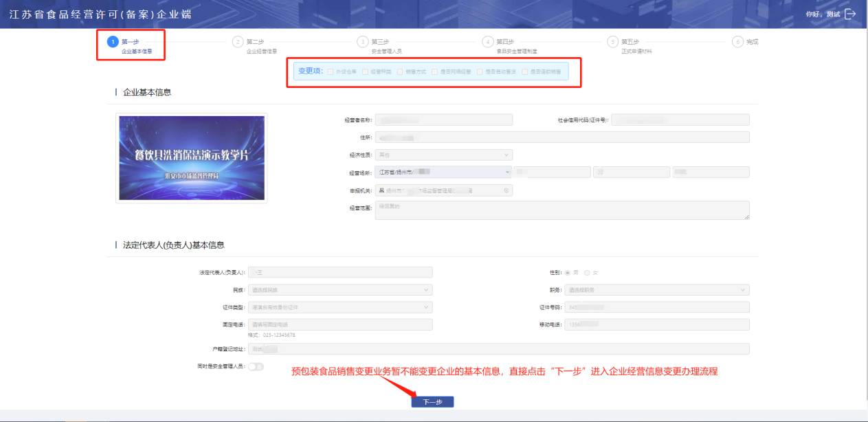Viewport: 868px width, 422px height.
Task: Click the step 6 完成 circle icon
Action: pyautogui.click(x=738, y=42)
